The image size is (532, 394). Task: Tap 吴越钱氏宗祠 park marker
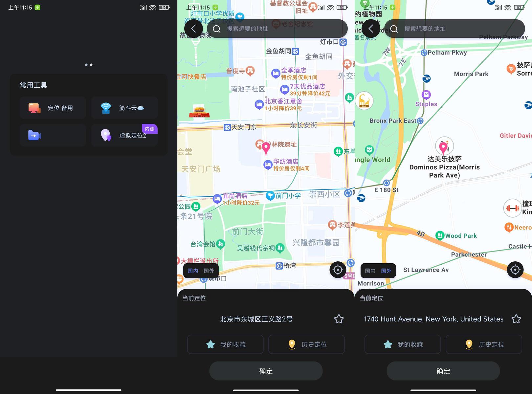click(x=280, y=248)
